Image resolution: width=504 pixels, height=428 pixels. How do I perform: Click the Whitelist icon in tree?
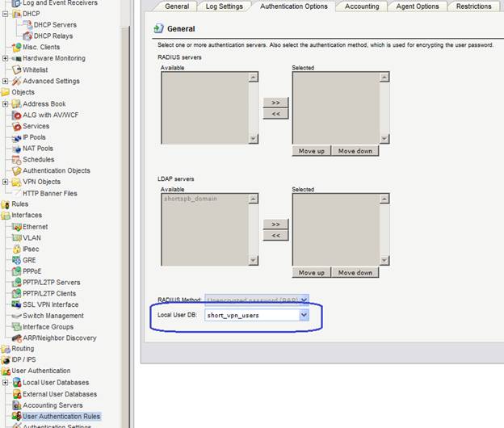pyautogui.click(x=16, y=69)
